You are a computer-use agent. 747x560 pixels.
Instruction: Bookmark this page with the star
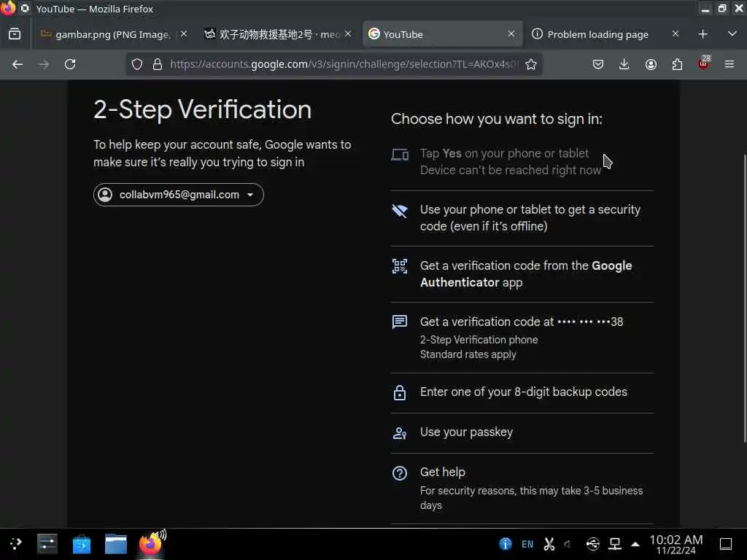tap(531, 64)
